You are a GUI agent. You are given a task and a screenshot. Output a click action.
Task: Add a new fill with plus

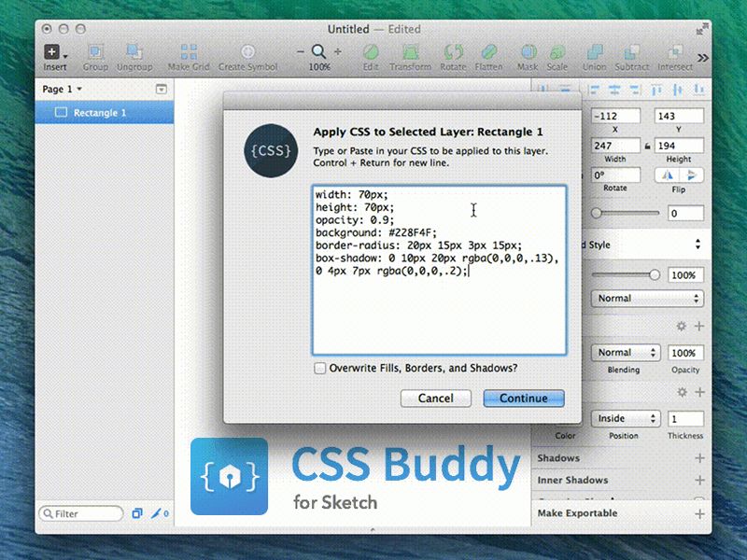699,326
